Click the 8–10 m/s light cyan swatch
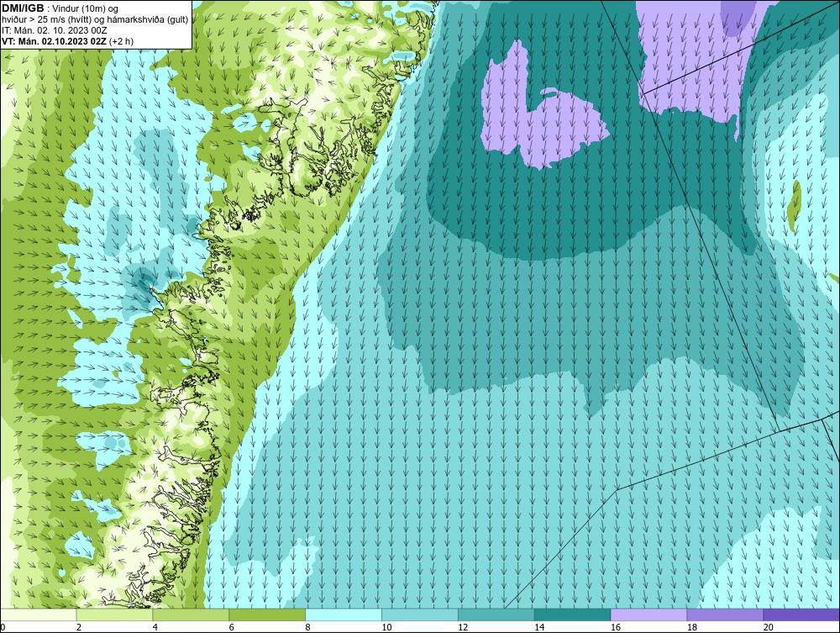Viewport: 840px width, 633px height. tap(344, 615)
